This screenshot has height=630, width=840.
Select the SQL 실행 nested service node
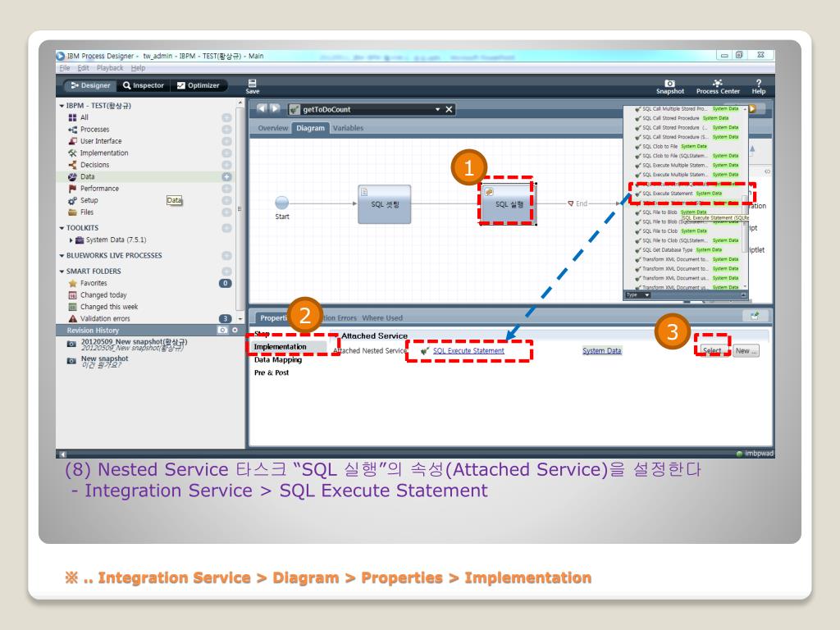pos(507,204)
